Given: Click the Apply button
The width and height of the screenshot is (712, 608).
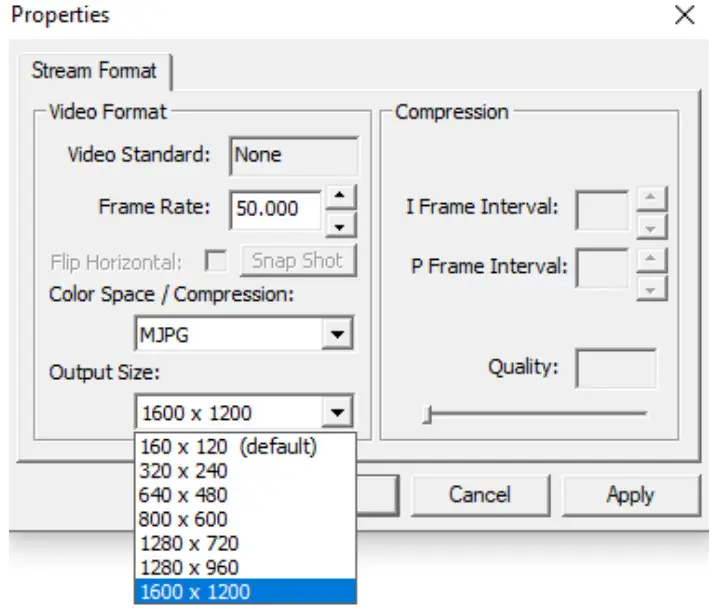Looking at the screenshot, I should pyautogui.click(x=630, y=495).
